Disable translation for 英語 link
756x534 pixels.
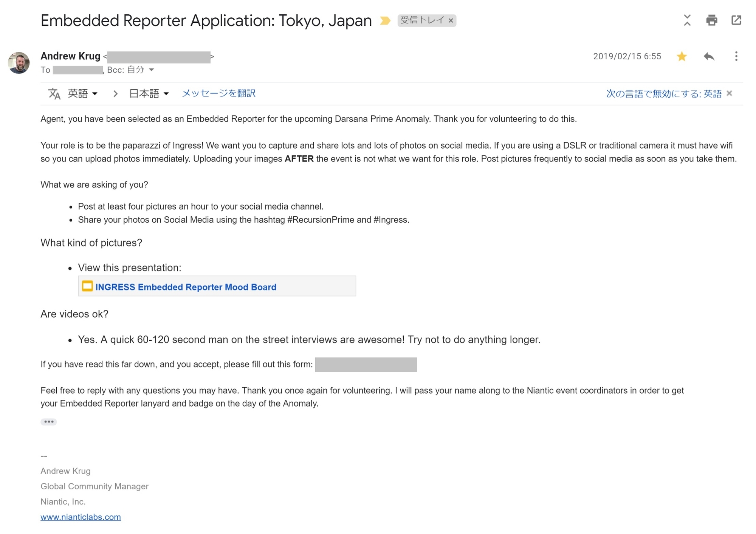(x=664, y=93)
